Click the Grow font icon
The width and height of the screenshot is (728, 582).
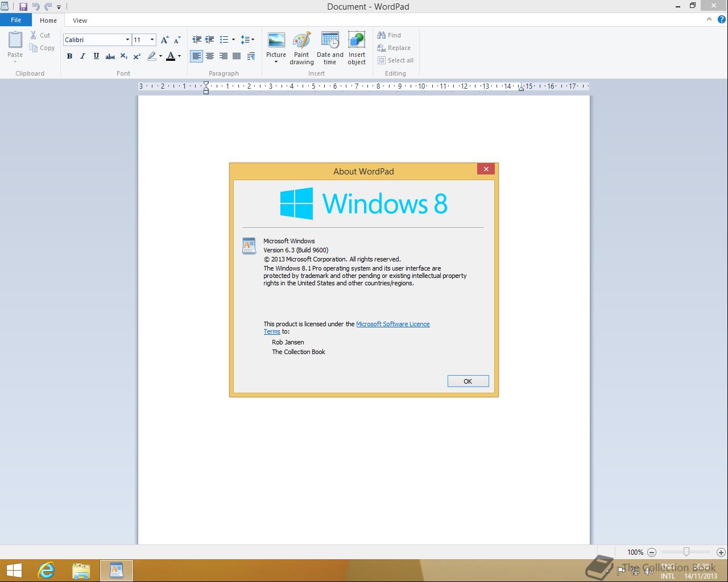coord(164,40)
